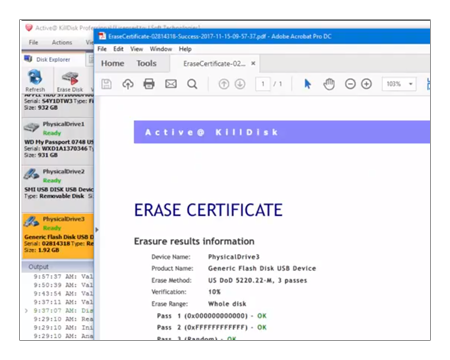Click Acrobat PDF icon in title bar
This screenshot has width=450, height=360.
102,36
